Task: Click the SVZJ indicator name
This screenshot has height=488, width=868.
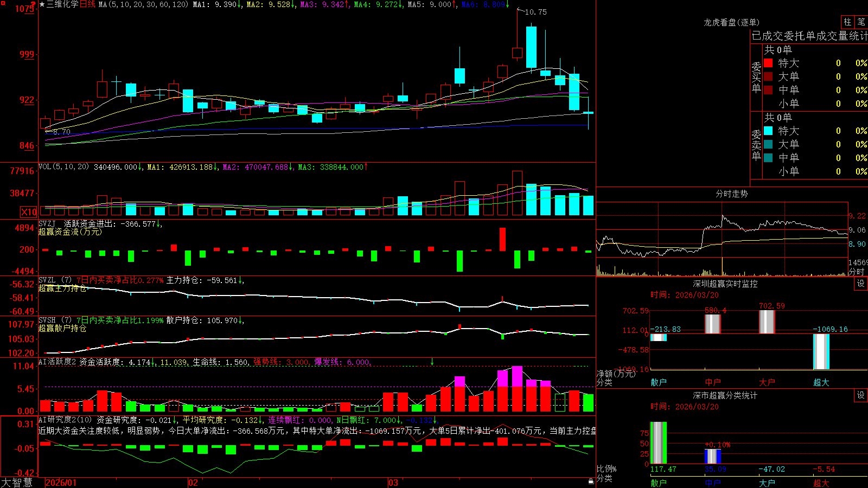Action: tap(47, 223)
